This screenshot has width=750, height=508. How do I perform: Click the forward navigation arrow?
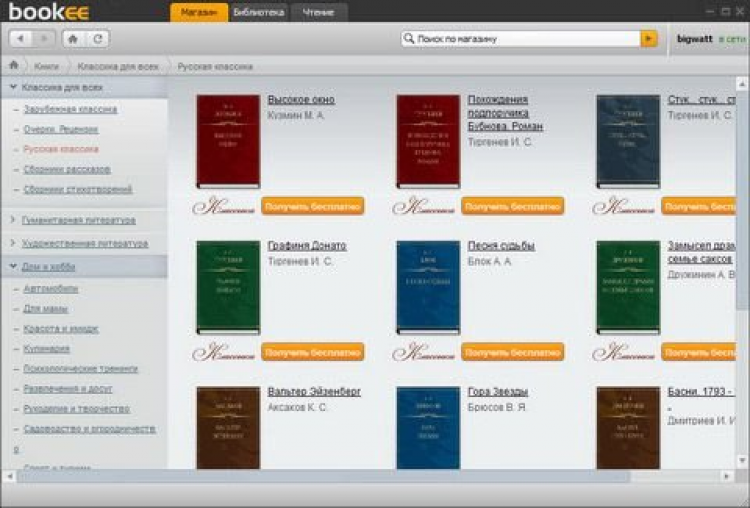(44, 39)
